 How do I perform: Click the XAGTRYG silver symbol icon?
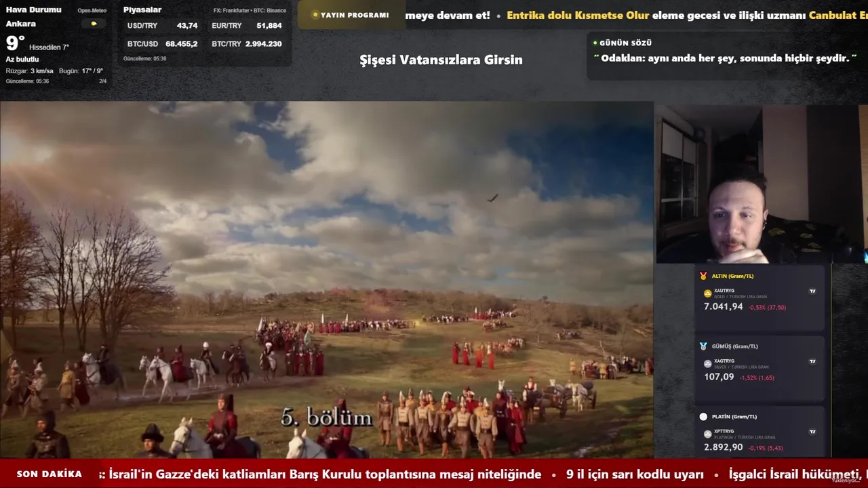[708, 364]
